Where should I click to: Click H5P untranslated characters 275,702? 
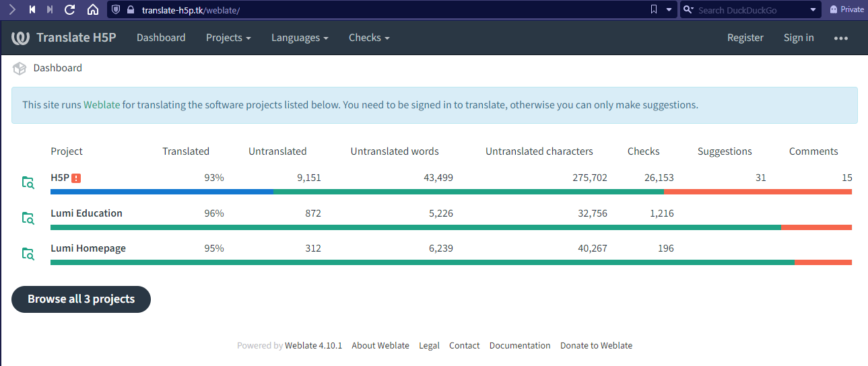point(589,178)
